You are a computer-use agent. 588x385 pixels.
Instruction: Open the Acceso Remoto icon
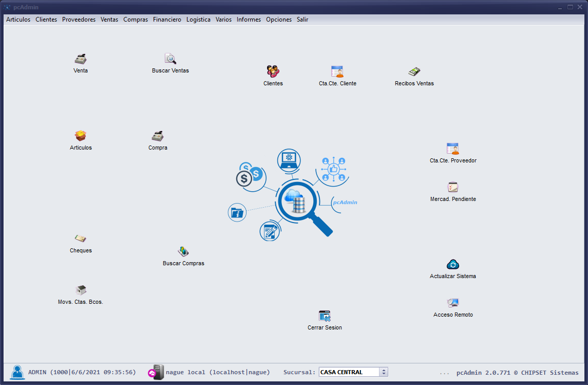click(452, 303)
